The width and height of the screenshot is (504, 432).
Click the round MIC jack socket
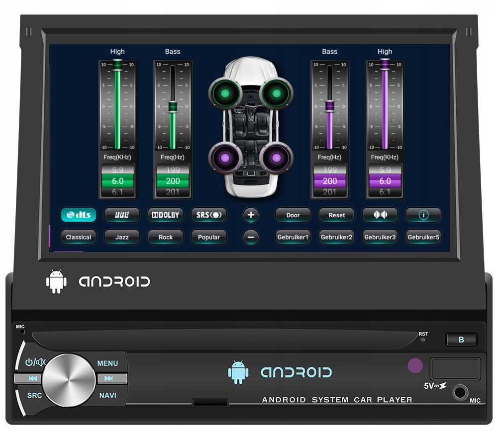[460, 393]
